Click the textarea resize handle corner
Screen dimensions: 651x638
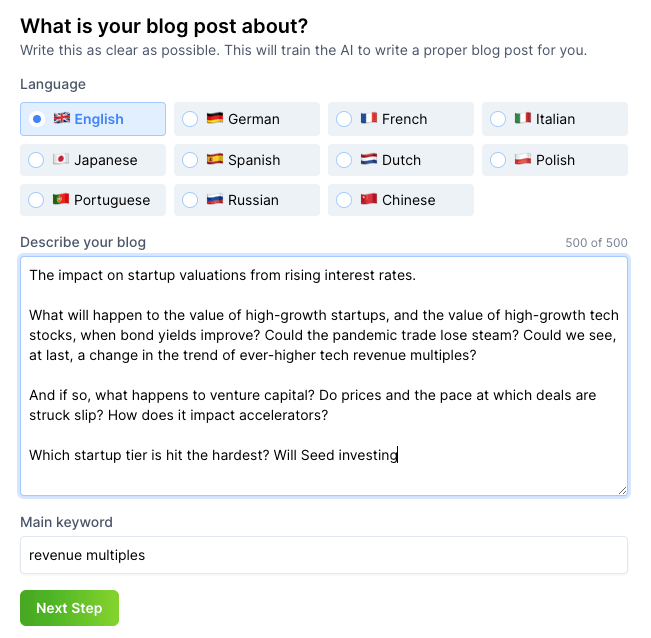(621, 489)
